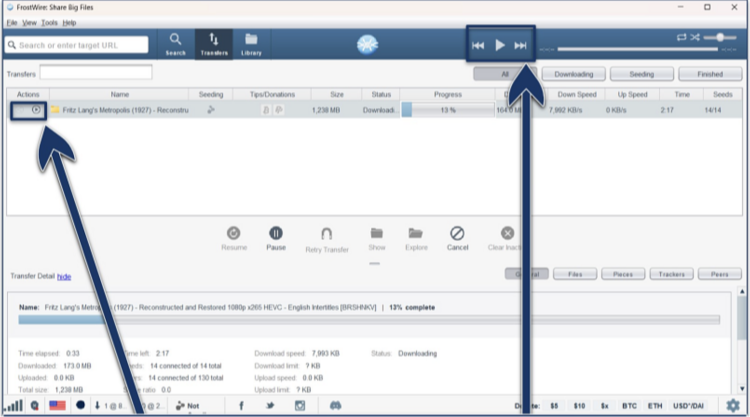750x417 pixels.
Task: Filter transfers by Finished
Action: pos(710,74)
